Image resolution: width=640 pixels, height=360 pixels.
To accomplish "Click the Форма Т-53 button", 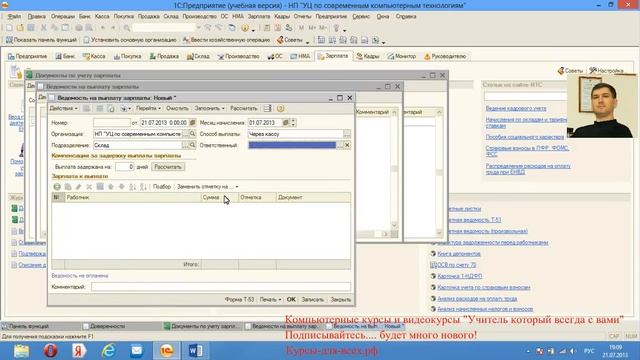I will [239, 300].
